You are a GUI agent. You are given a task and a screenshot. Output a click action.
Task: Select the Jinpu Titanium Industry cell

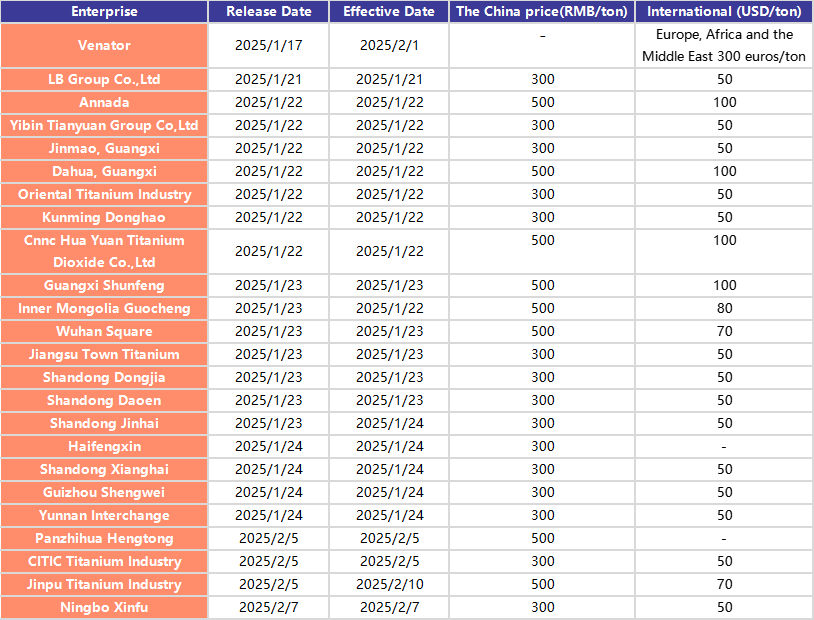coord(104,584)
